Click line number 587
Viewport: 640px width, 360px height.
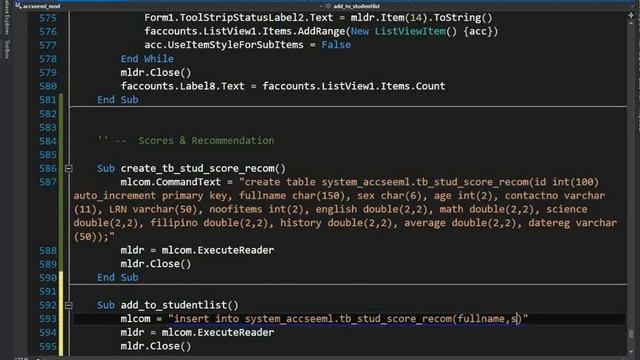[x=48, y=182]
